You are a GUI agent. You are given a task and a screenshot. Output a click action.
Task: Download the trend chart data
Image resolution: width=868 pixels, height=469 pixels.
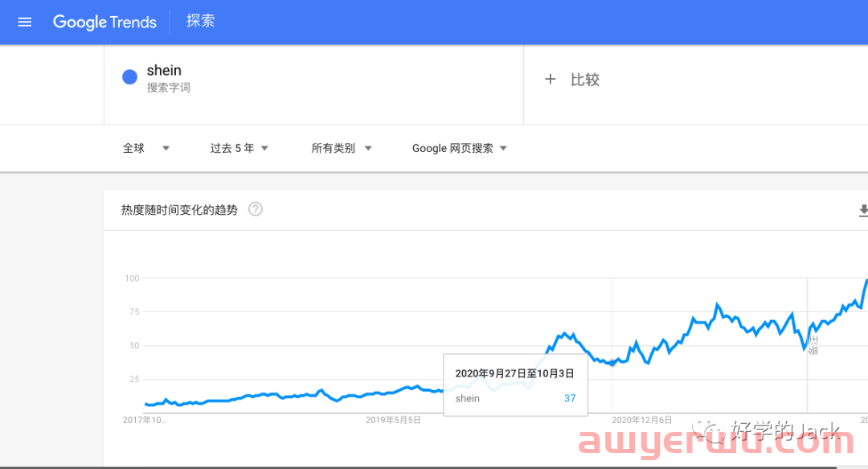point(863,211)
